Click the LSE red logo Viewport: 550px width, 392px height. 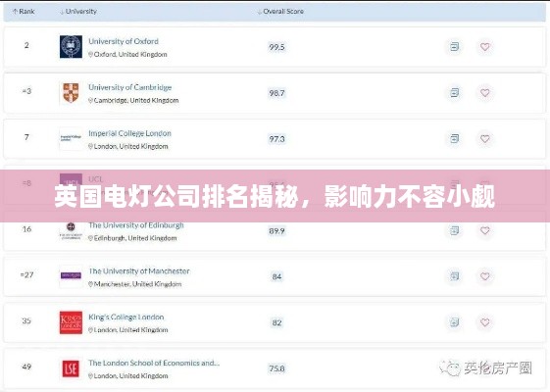pyautogui.click(x=71, y=368)
